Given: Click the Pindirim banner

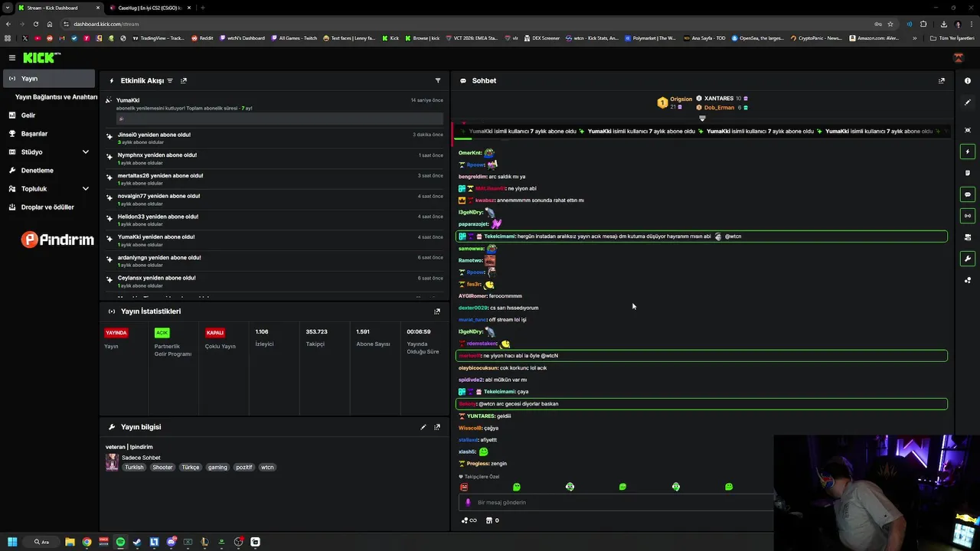Looking at the screenshot, I should [x=57, y=240].
